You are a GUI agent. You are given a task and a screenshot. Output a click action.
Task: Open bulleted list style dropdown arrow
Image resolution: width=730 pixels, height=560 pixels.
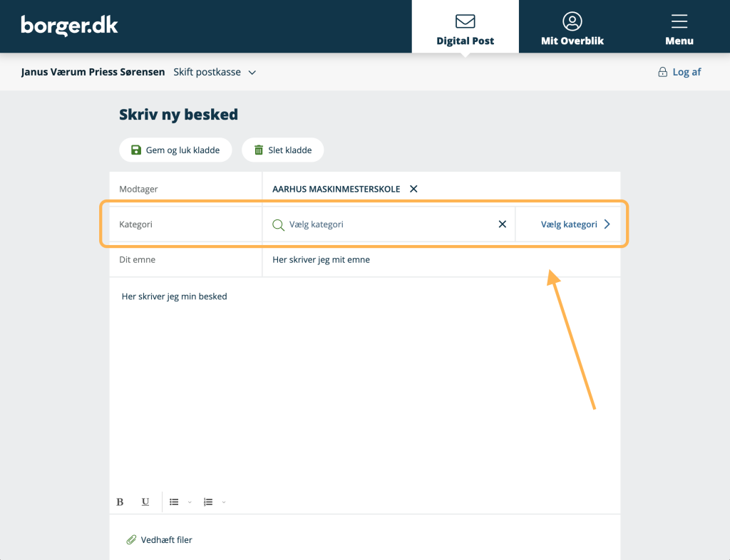(190, 502)
